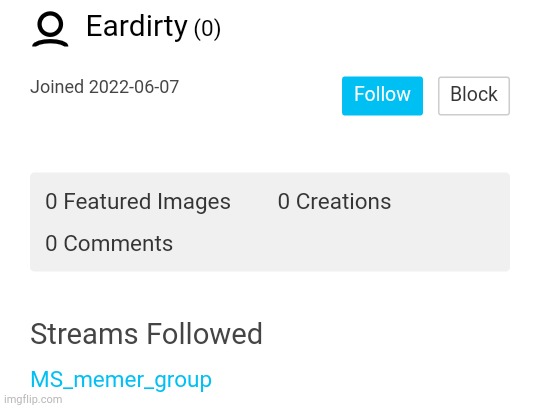
Task: Click the imgflip.com watermark
Action: 33,399
